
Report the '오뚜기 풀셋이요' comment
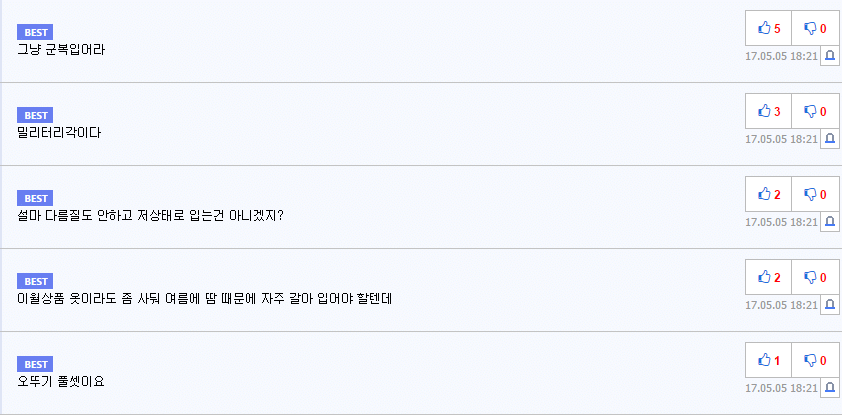tap(829, 388)
